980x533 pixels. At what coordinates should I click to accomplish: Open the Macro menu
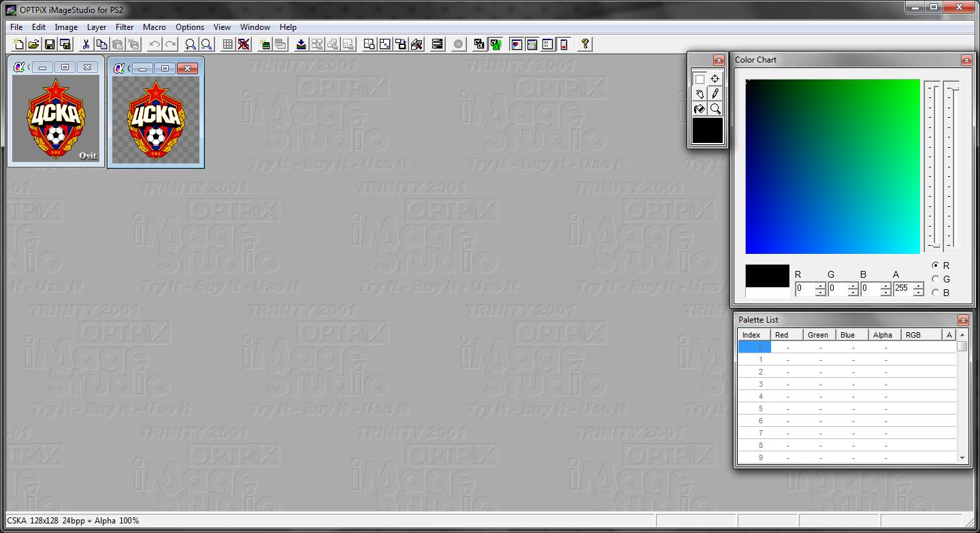coord(154,27)
